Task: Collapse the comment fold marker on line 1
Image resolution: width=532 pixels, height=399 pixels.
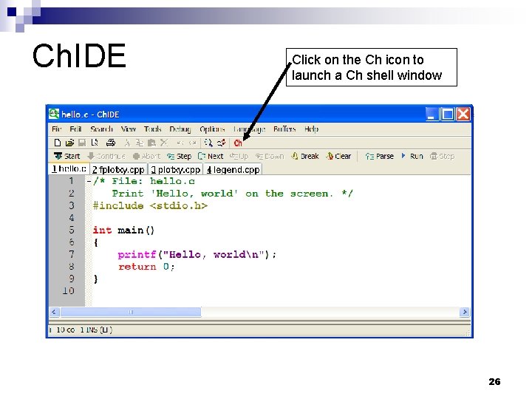Action: pyautogui.click(x=89, y=181)
